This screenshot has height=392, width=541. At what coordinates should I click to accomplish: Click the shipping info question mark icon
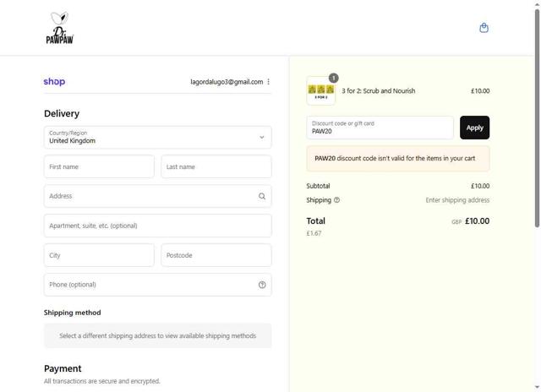click(x=336, y=200)
